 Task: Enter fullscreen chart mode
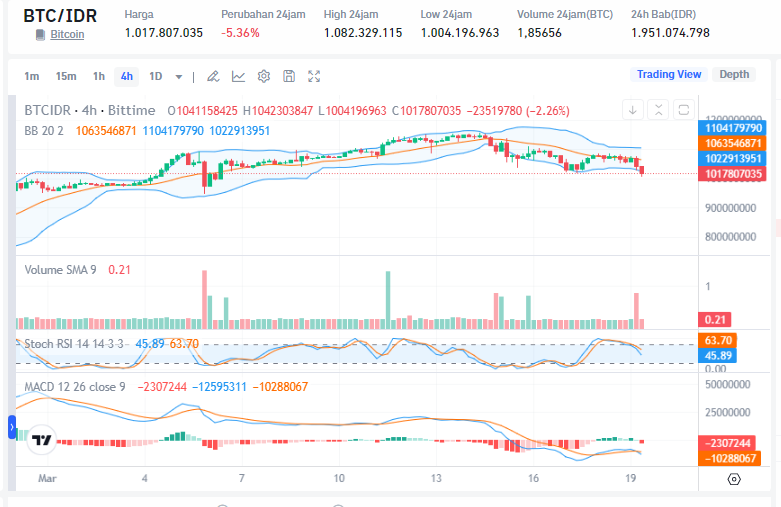coord(314,76)
